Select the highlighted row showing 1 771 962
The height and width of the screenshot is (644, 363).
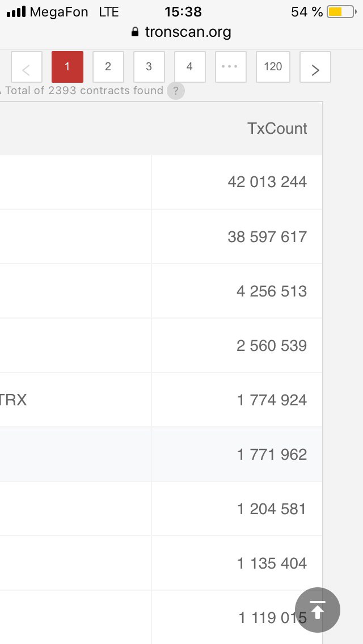tap(161, 454)
